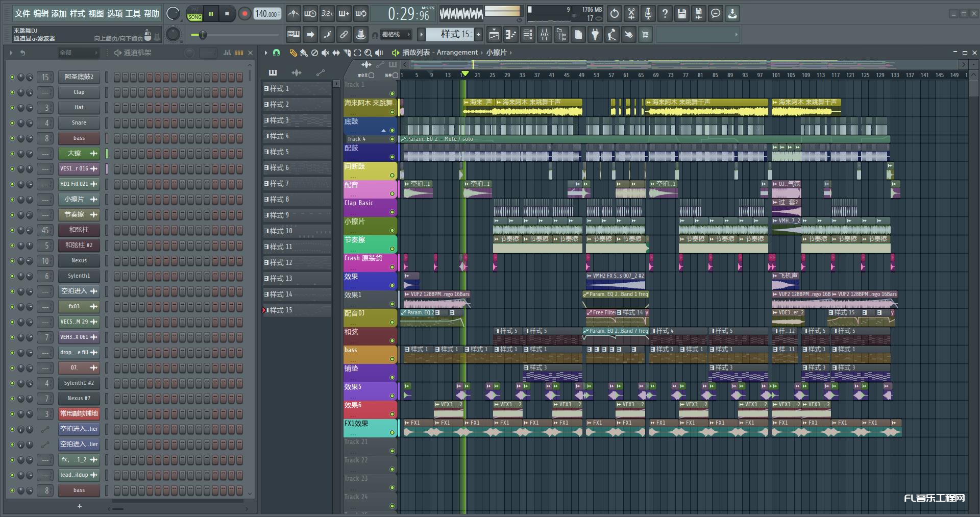The image size is (980, 517).
Task: Open the 帮助 menu
Action: (x=152, y=14)
